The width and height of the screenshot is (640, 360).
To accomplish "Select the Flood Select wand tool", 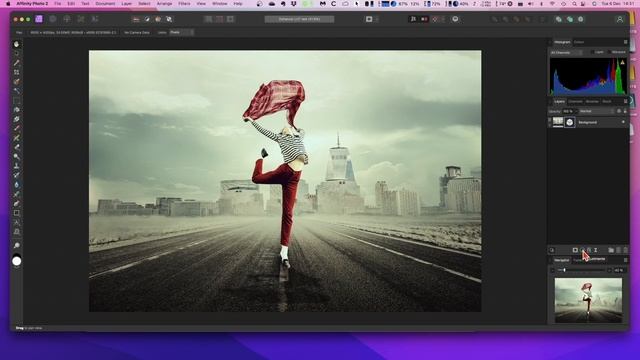I will (16, 91).
